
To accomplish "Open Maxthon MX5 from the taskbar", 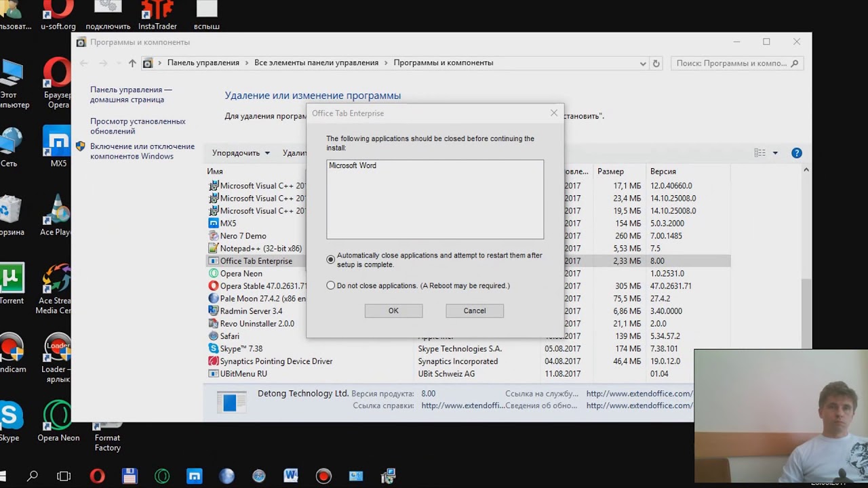I will click(x=194, y=476).
